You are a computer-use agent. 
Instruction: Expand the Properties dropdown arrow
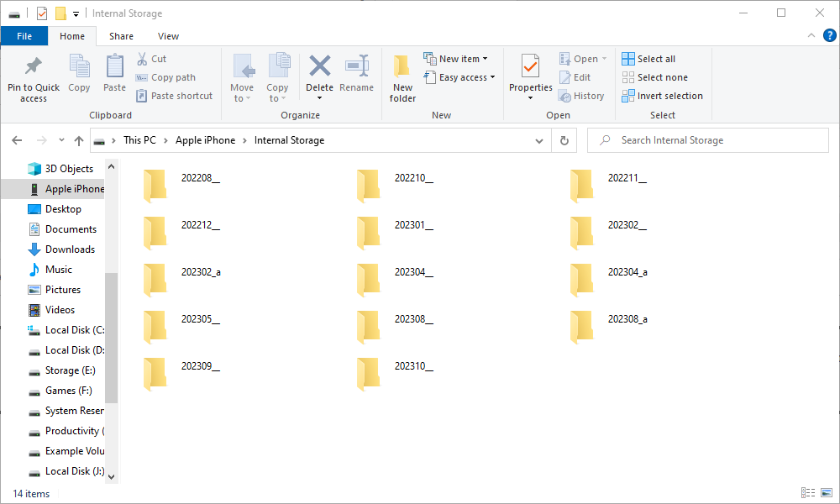(530, 98)
